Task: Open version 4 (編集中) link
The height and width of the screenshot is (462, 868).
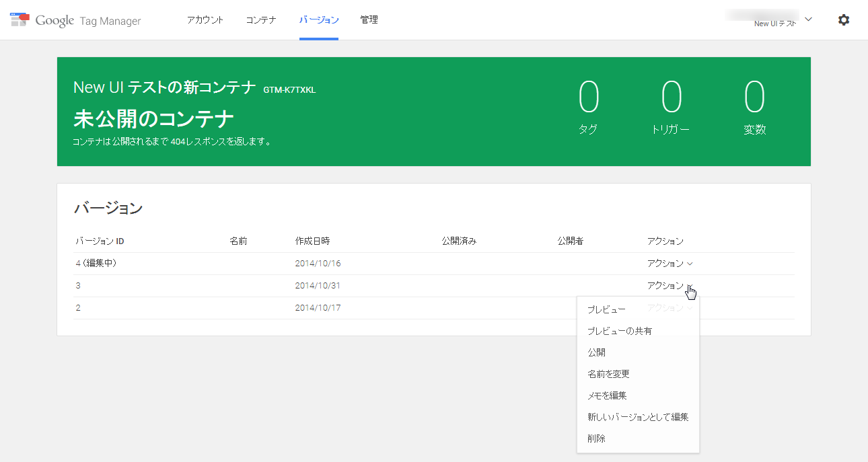Action: 96,264
